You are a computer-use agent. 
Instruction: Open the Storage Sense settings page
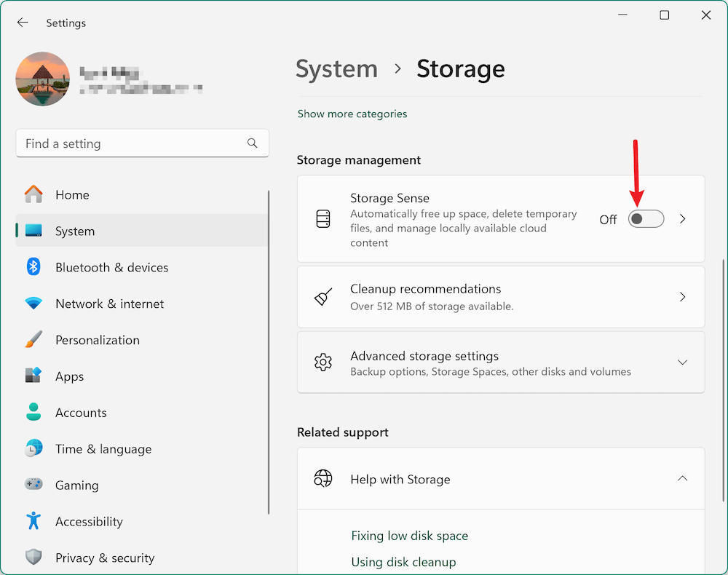[682, 218]
